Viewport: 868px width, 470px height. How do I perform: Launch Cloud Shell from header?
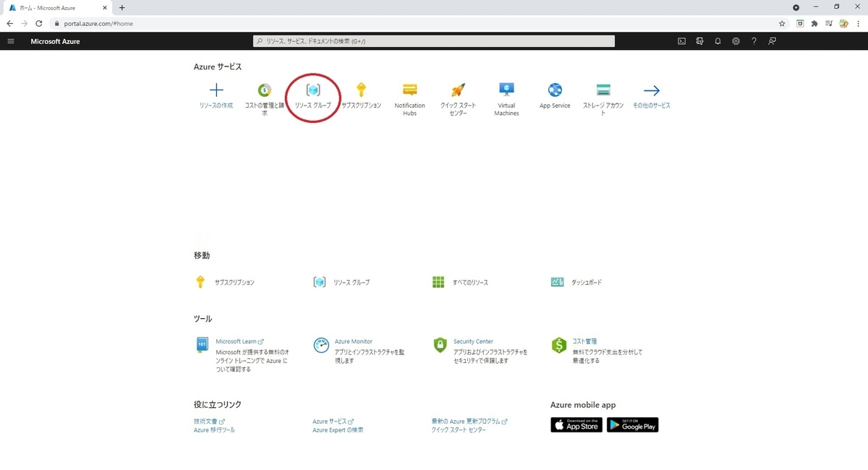point(681,41)
